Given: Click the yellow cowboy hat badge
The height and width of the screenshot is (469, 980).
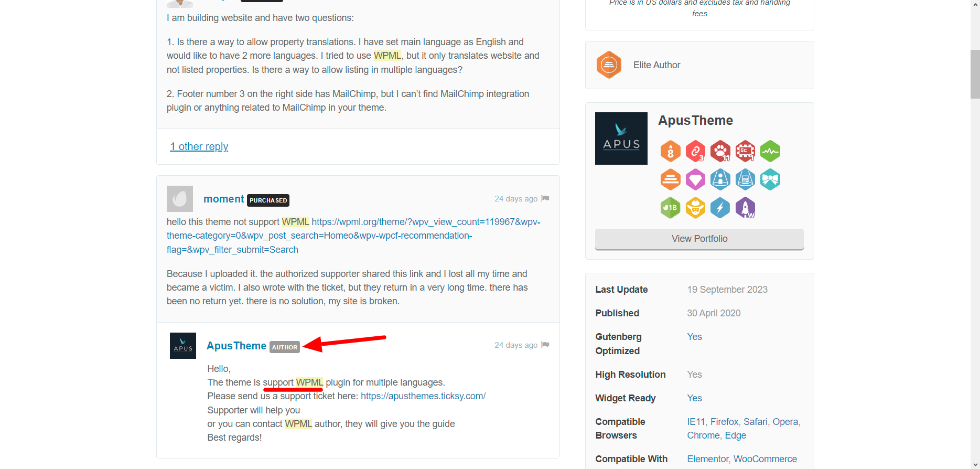Looking at the screenshot, I should (x=695, y=208).
